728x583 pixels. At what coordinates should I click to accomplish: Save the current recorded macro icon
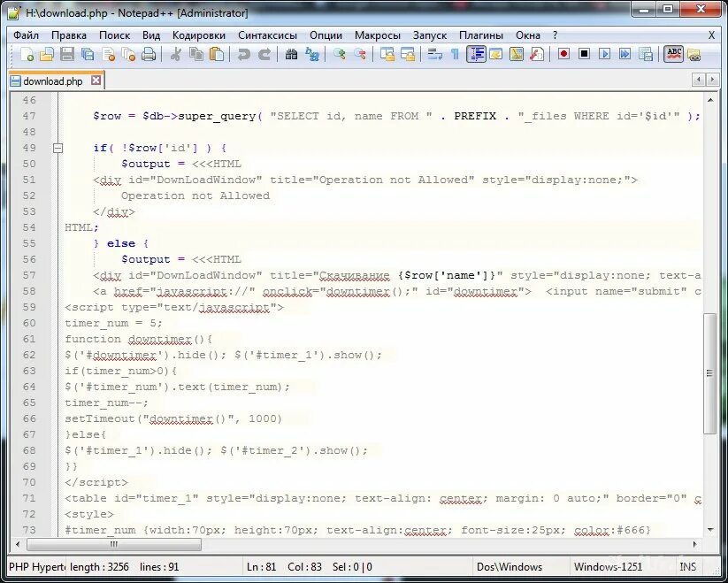pyautogui.click(x=646, y=54)
